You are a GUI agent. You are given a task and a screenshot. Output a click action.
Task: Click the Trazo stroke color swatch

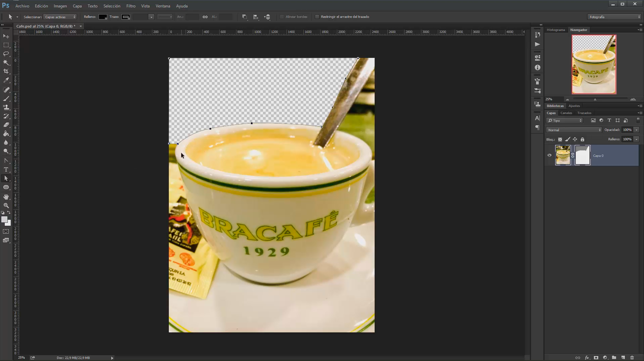(126, 17)
